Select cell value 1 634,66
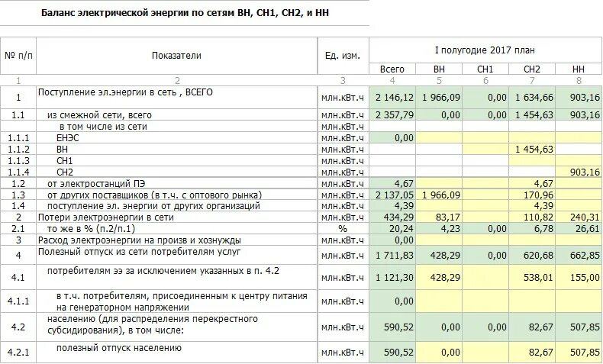603x364 pixels. 534,98
